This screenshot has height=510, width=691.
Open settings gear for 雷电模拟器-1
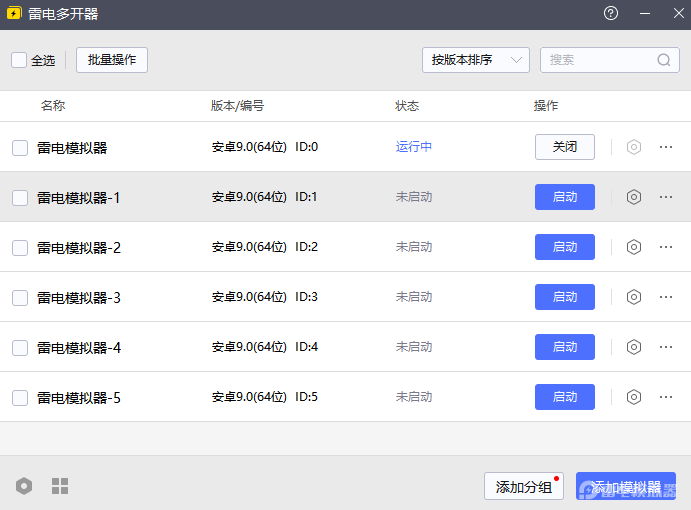634,197
